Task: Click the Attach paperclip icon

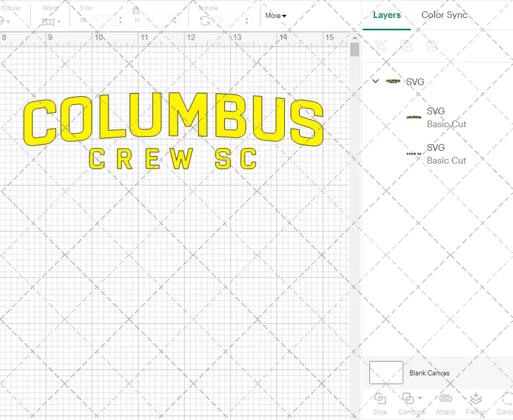Action: [x=445, y=398]
